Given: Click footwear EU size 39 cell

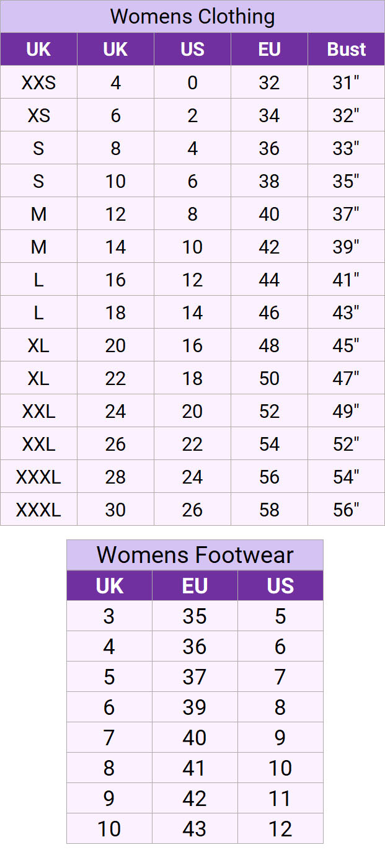Looking at the screenshot, I should (195, 707).
